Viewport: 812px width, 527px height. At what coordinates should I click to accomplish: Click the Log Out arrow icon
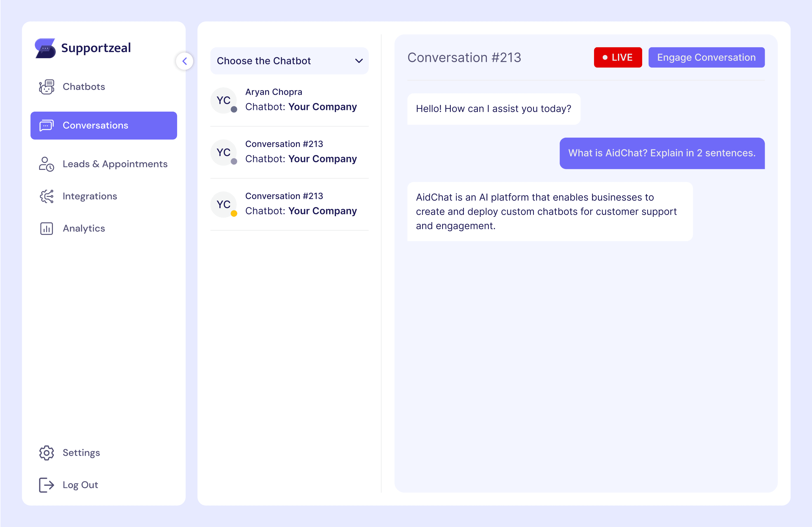click(46, 485)
